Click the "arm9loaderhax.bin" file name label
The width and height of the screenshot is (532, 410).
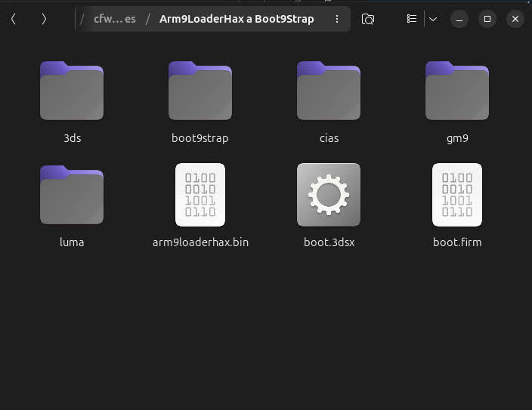click(200, 242)
